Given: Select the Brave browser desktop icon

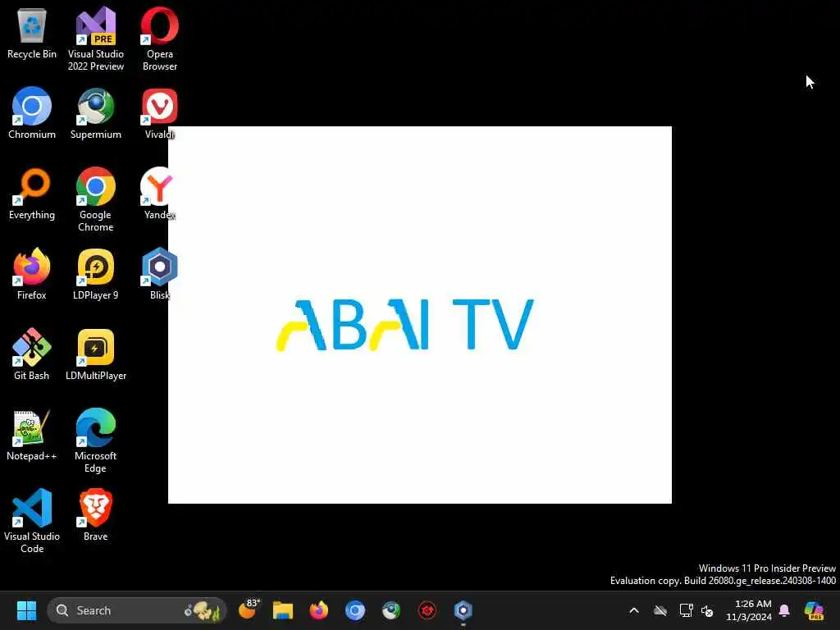Looking at the screenshot, I should tap(96, 515).
